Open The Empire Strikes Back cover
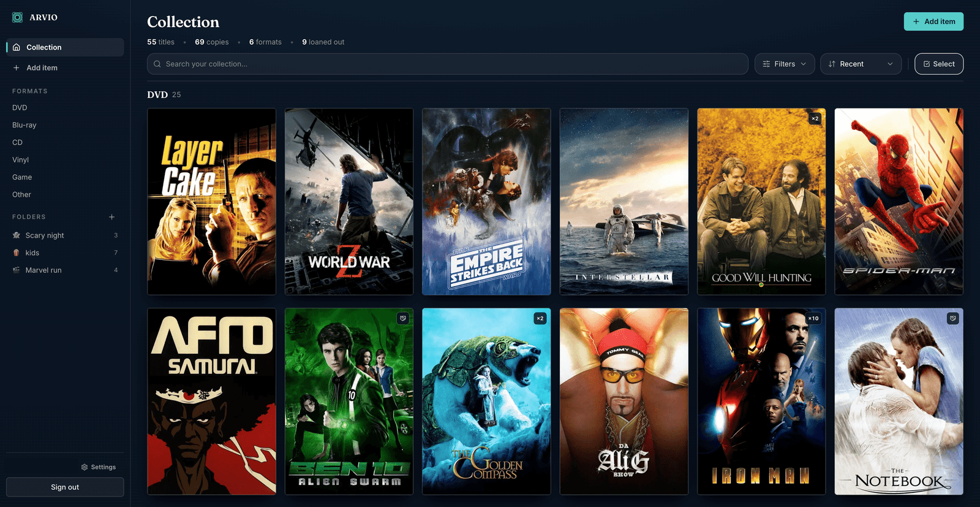The image size is (980, 507). pyautogui.click(x=486, y=202)
